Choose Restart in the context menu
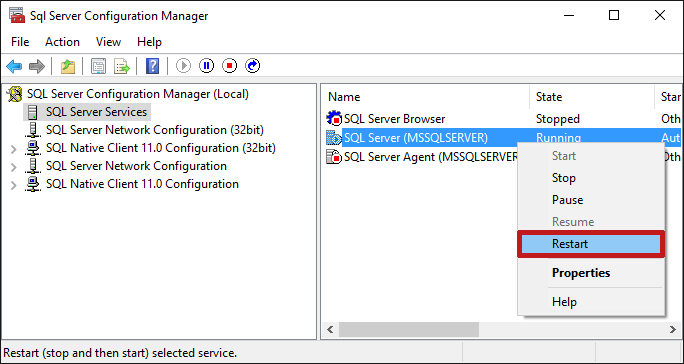 pyautogui.click(x=591, y=244)
